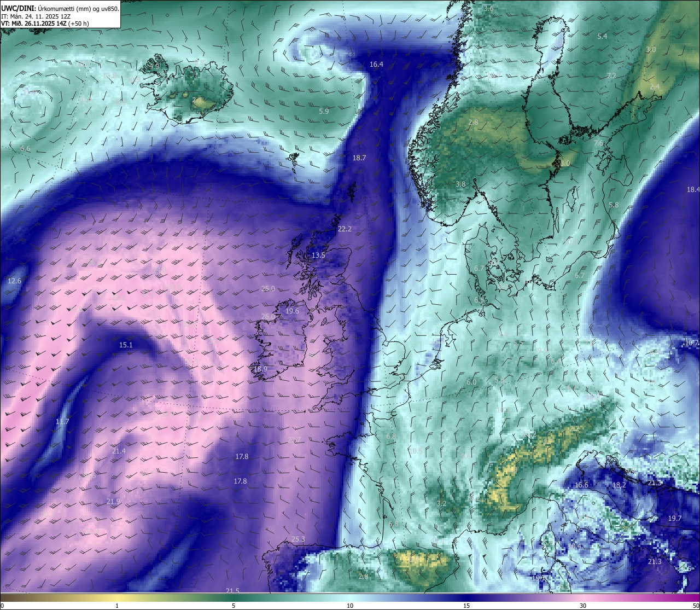Click the 16.6 value label

coord(581,485)
